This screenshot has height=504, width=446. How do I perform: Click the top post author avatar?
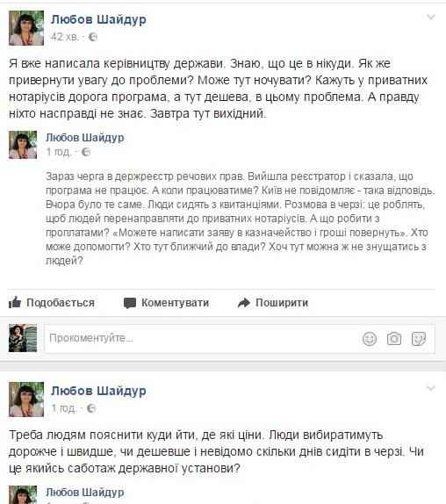[x=26, y=28]
